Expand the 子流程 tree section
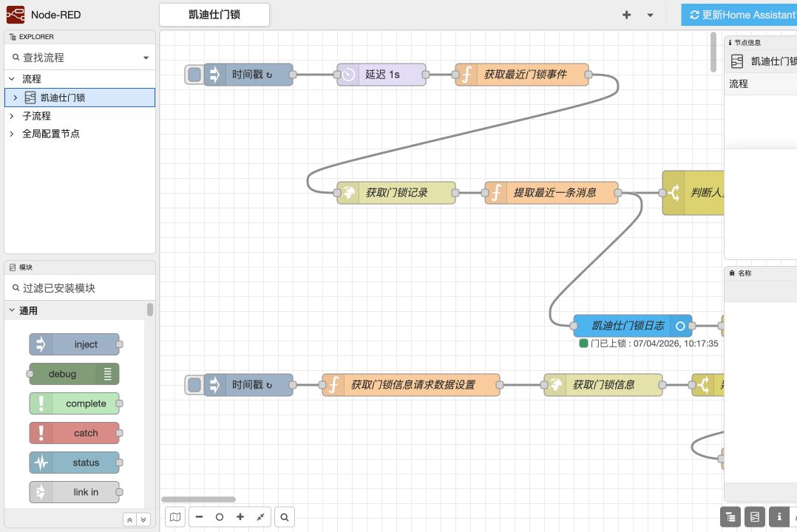 click(x=12, y=116)
